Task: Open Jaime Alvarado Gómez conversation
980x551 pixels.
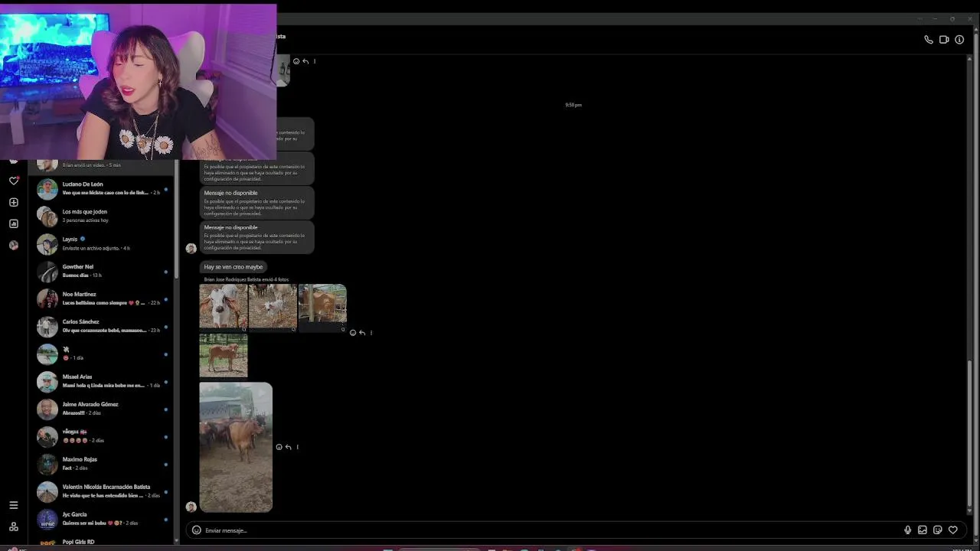Action: point(102,409)
